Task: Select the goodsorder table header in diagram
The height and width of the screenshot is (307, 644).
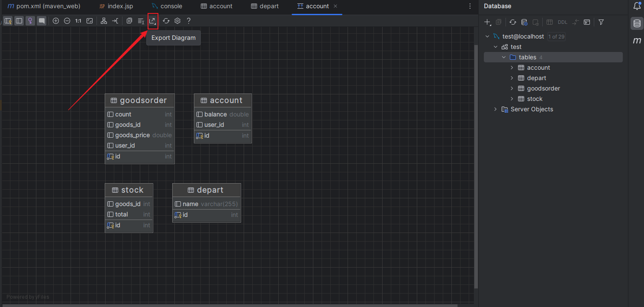Action: [140, 100]
